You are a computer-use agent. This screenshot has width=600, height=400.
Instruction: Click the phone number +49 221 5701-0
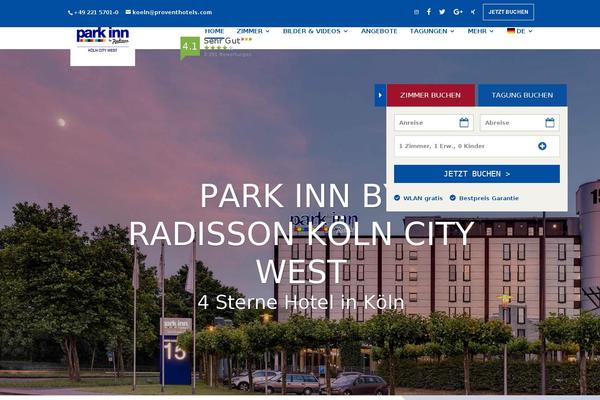(93, 12)
